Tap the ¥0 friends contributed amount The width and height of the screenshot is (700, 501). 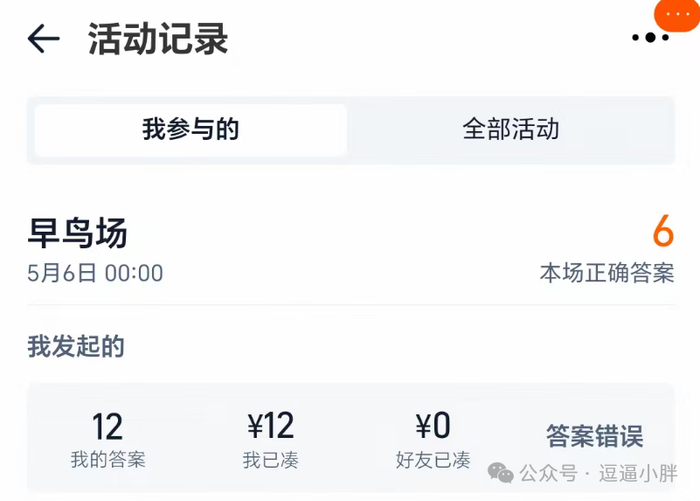(433, 426)
